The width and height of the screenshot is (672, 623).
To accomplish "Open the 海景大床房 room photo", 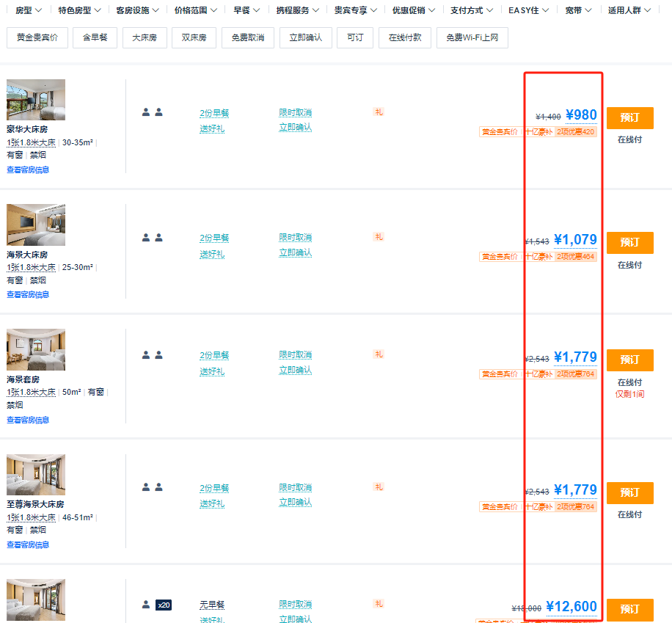I will [36, 225].
